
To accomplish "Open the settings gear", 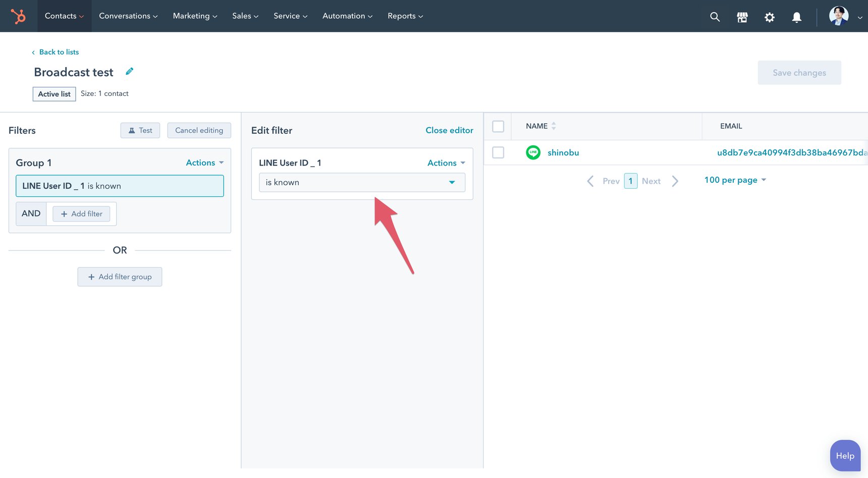I will click(x=770, y=17).
